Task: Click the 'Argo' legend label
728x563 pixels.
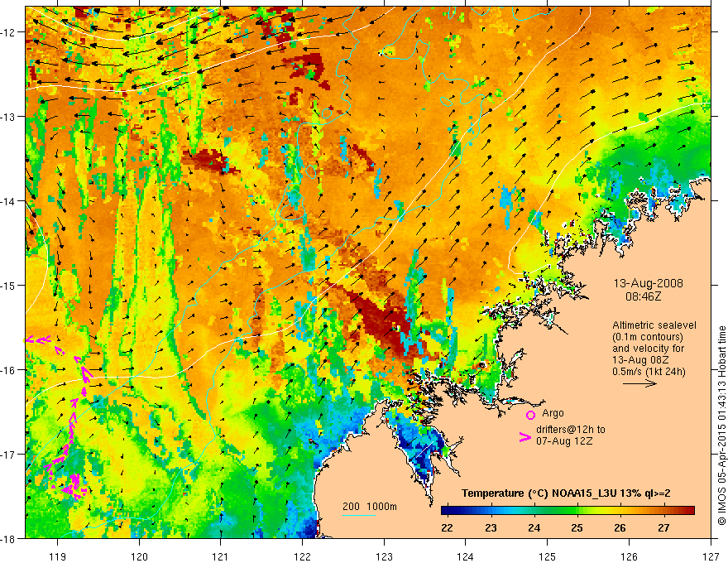Action: pyautogui.click(x=553, y=413)
